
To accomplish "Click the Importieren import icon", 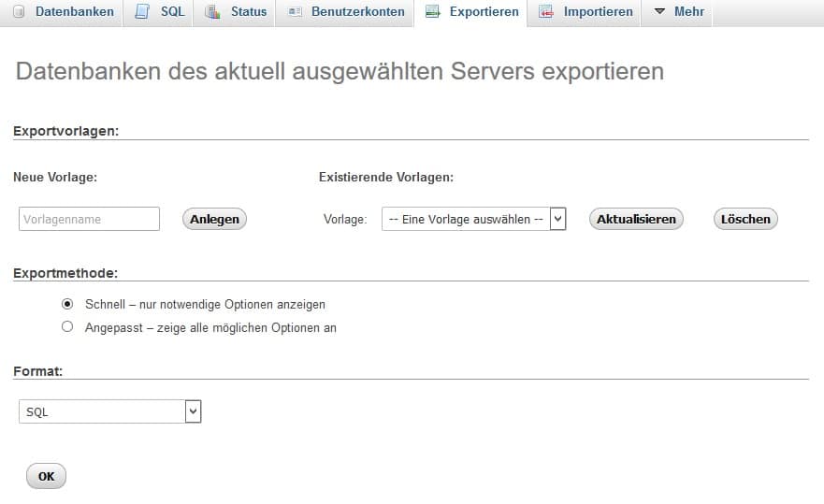I will (546, 12).
